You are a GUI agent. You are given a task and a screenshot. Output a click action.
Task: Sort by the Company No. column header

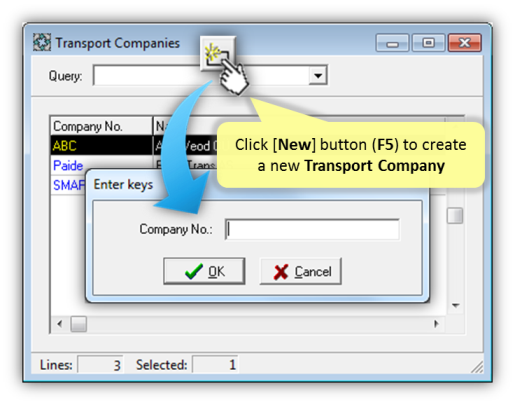(x=101, y=126)
